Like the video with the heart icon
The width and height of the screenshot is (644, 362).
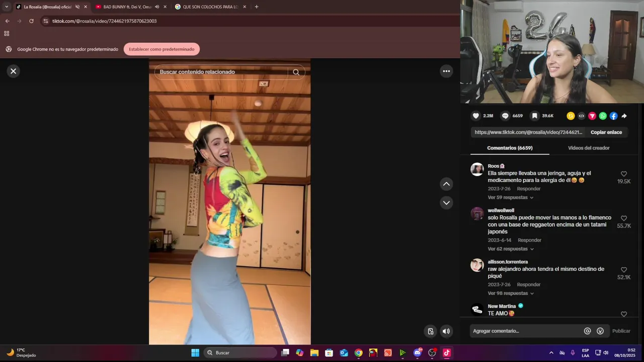476,116
